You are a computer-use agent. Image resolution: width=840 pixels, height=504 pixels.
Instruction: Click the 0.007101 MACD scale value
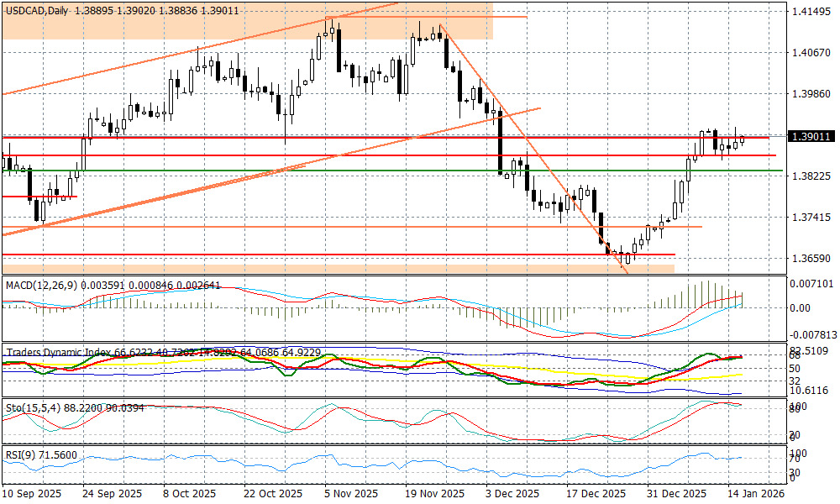click(811, 284)
